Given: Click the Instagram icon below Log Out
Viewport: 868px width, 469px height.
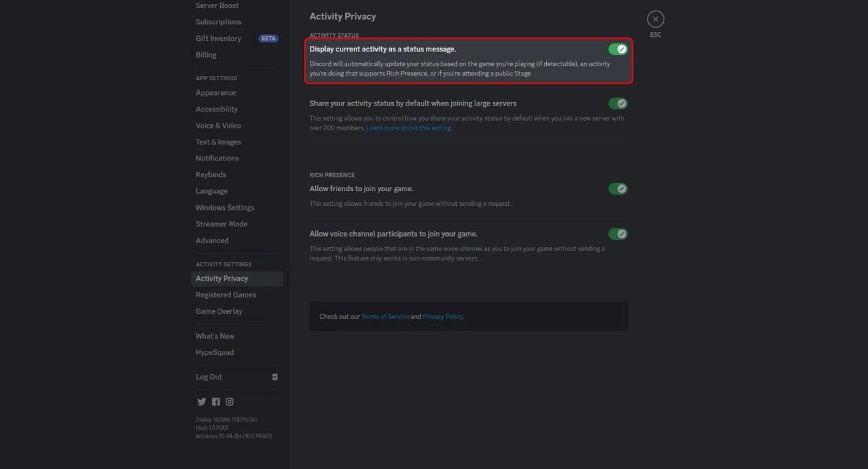Looking at the screenshot, I should 229,401.
